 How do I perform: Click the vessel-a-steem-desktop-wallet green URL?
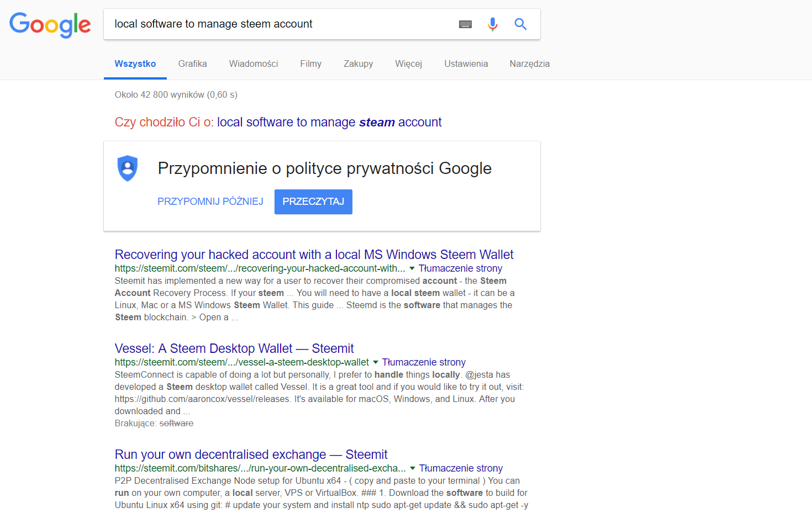242,362
